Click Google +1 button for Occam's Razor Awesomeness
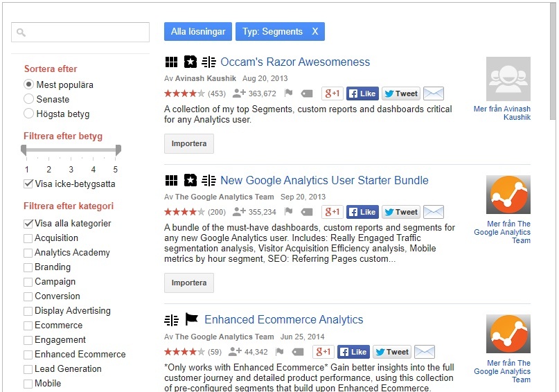Image resolution: width=559 pixels, height=392 pixels. [332, 93]
